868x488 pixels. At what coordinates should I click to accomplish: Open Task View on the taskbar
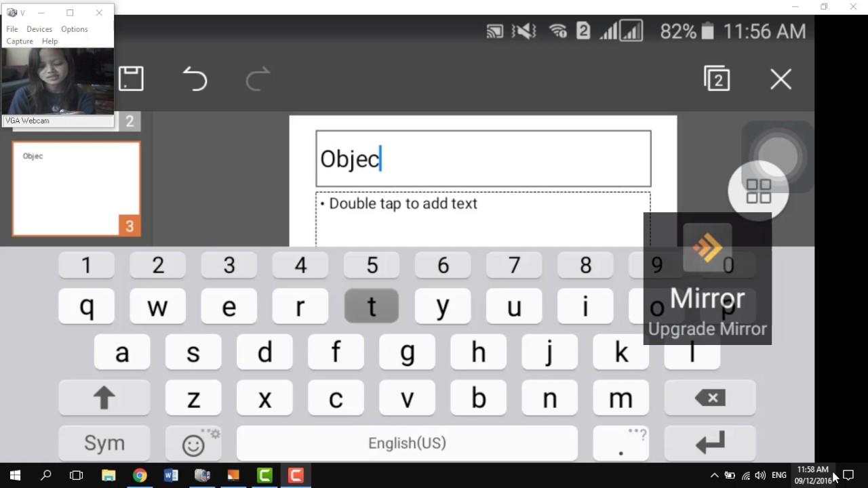77,476
